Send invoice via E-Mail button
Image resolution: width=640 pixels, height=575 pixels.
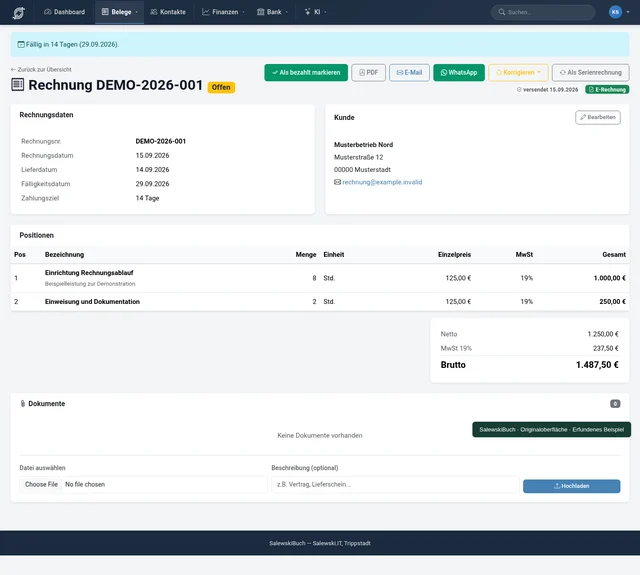(x=409, y=73)
